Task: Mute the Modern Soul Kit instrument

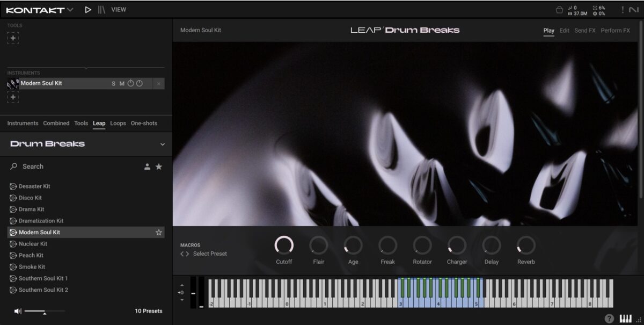Action: point(122,84)
